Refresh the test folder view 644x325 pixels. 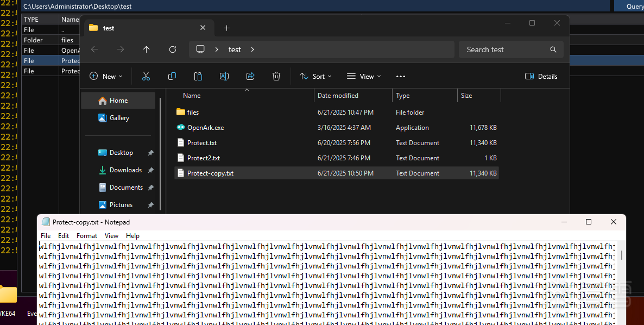pyautogui.click(x=173, y=49)
